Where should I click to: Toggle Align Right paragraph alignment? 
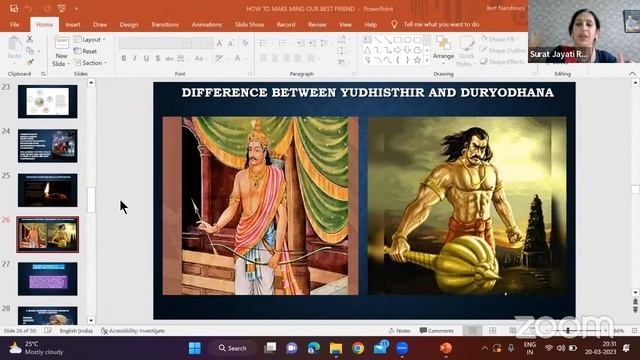(x=287, y=58)
